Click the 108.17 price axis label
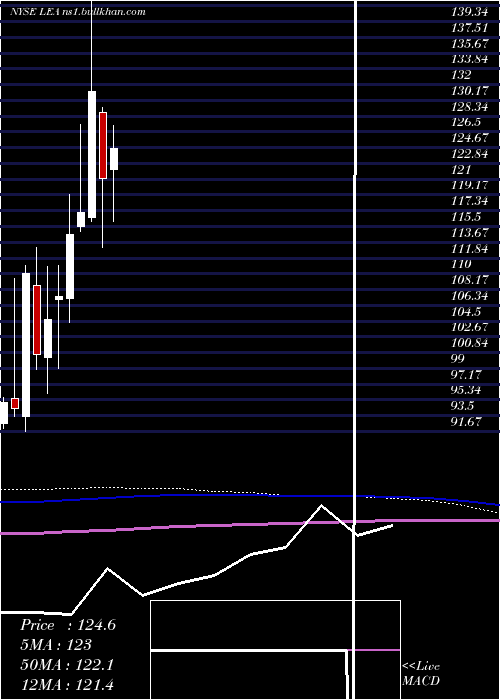 469,280
